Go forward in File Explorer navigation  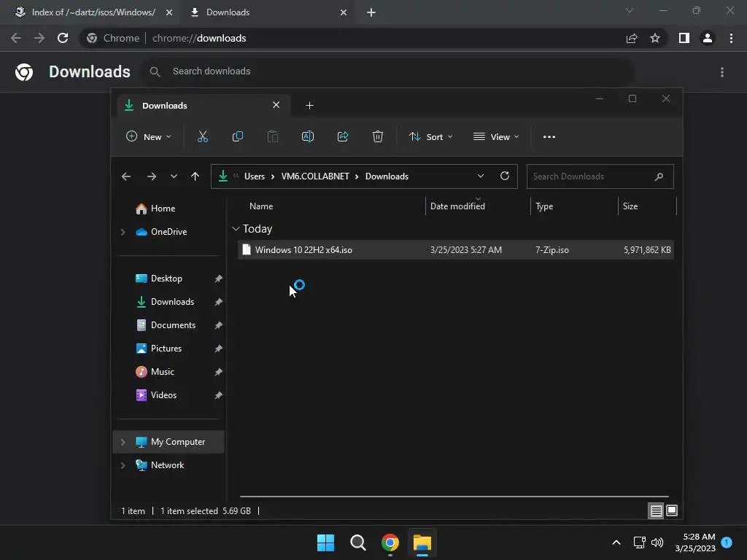click(x=152, y=176)
